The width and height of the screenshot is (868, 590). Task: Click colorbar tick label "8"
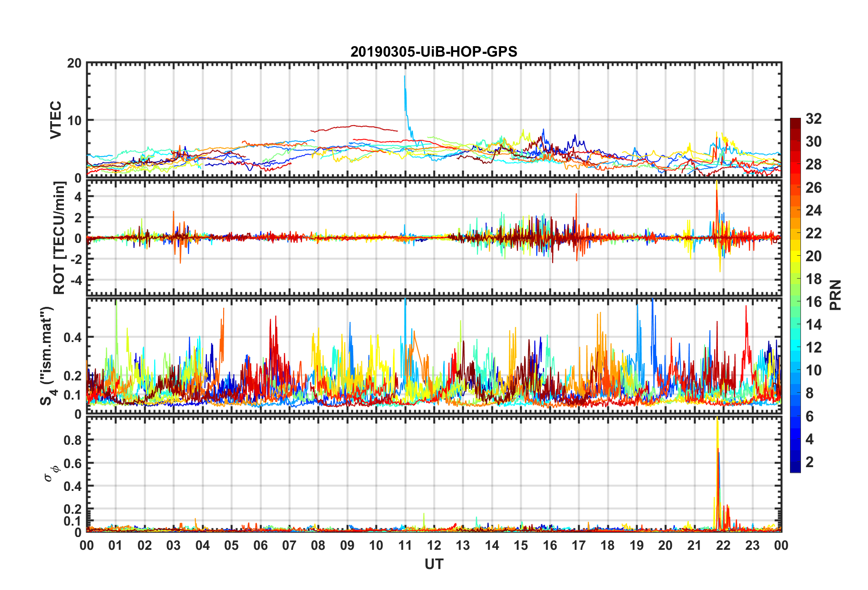(x=809, y=393)
